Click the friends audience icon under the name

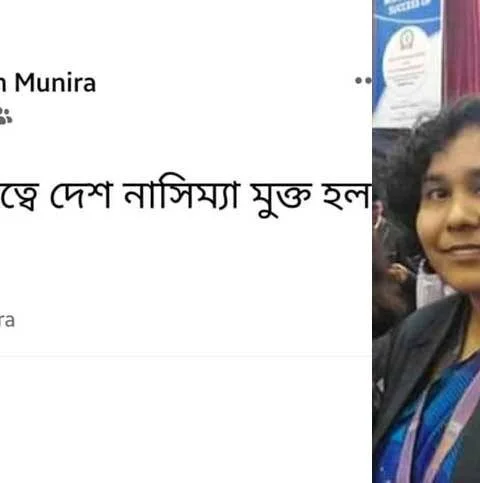(5, 116)
